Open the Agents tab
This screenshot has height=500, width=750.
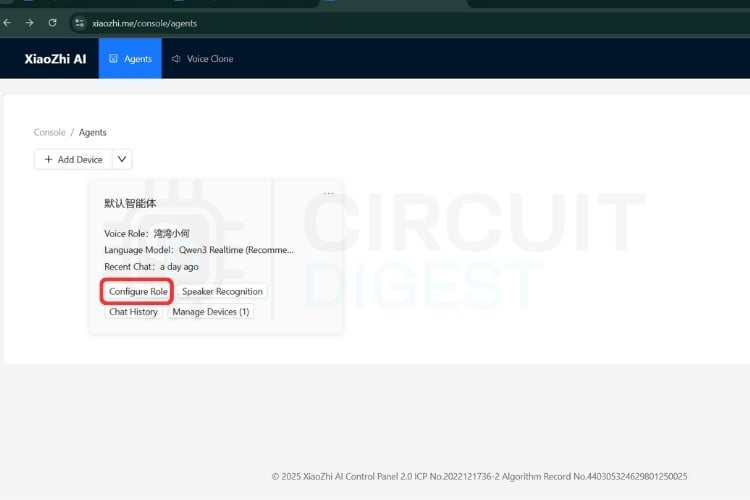click(x=130, y=58)
